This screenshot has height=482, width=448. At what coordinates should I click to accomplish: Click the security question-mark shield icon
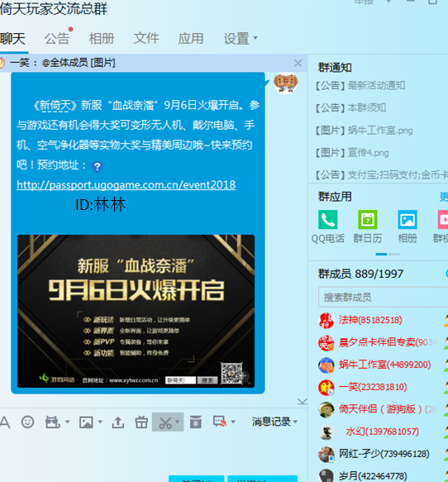(98, 167)
